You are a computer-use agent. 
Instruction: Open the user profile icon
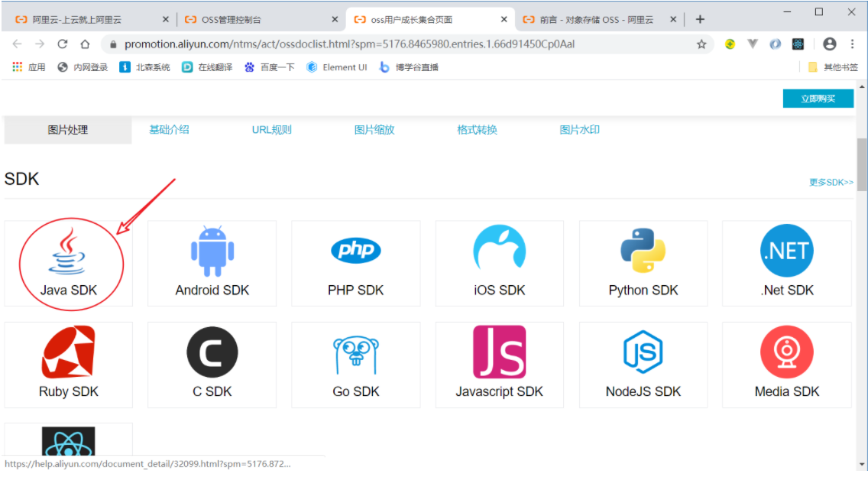click(829, 44)
